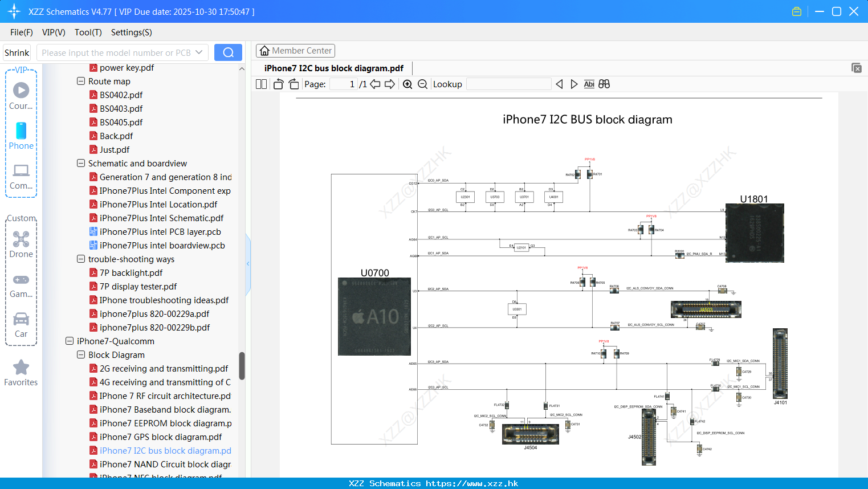This screenshot has height=489, width=868.
Task: Open iPhone7Plus Intel Schematic.pdf
Action: coord(161,218)
